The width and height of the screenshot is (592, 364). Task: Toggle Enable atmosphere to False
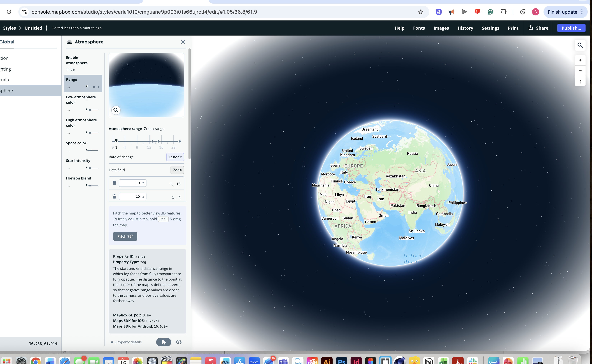pos(70,69)
